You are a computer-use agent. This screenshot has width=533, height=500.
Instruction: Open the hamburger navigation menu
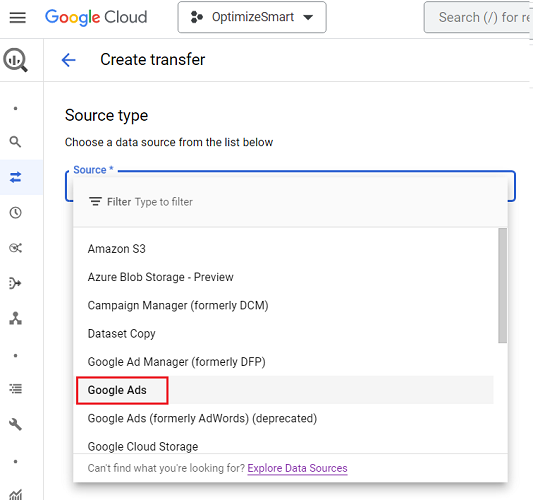tap(18, 17)
